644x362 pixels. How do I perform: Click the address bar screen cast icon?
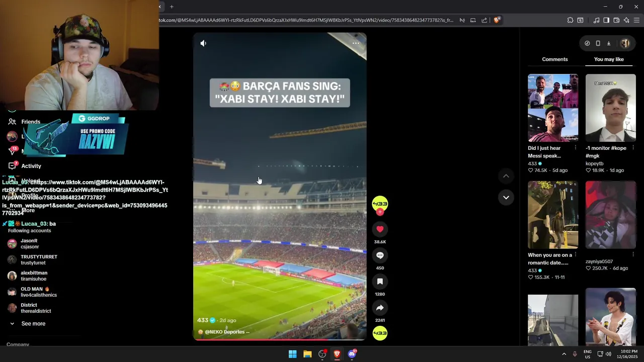pyautogui.click(x=473, y=20)
